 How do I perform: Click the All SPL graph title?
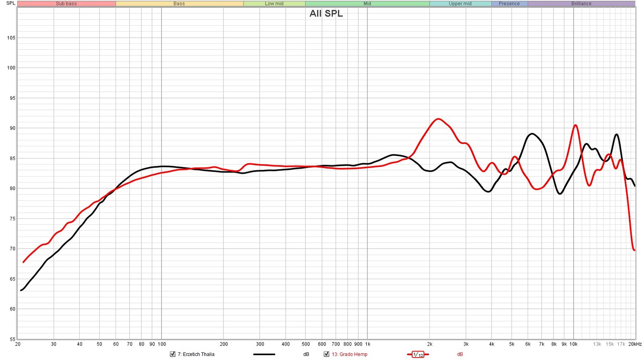coord(326,14)
